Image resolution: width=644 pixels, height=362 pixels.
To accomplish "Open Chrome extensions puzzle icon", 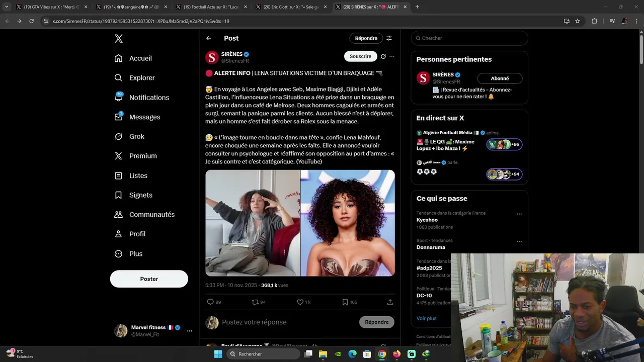I will (594, 21).
